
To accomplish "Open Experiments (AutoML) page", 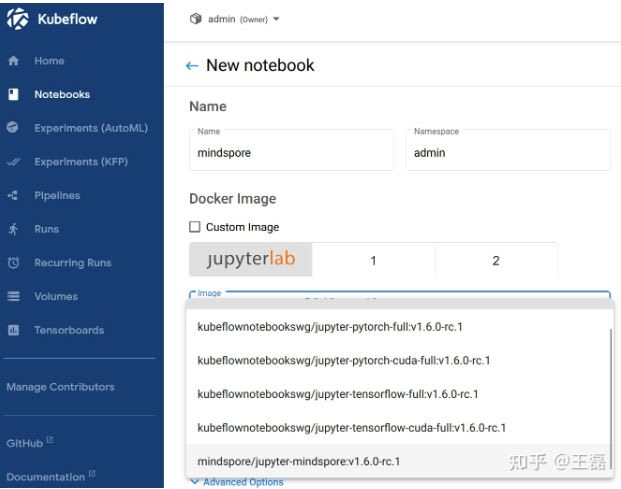I will point(91,128).
